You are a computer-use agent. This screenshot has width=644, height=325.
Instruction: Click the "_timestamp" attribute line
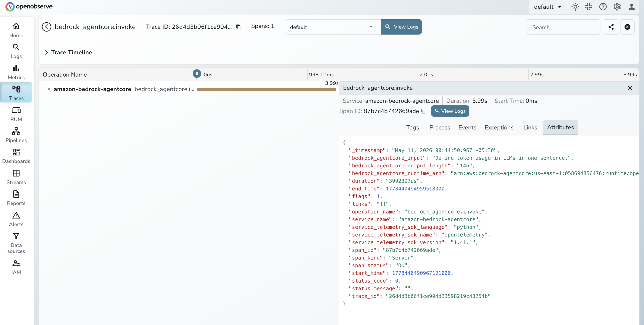point(424,150)
